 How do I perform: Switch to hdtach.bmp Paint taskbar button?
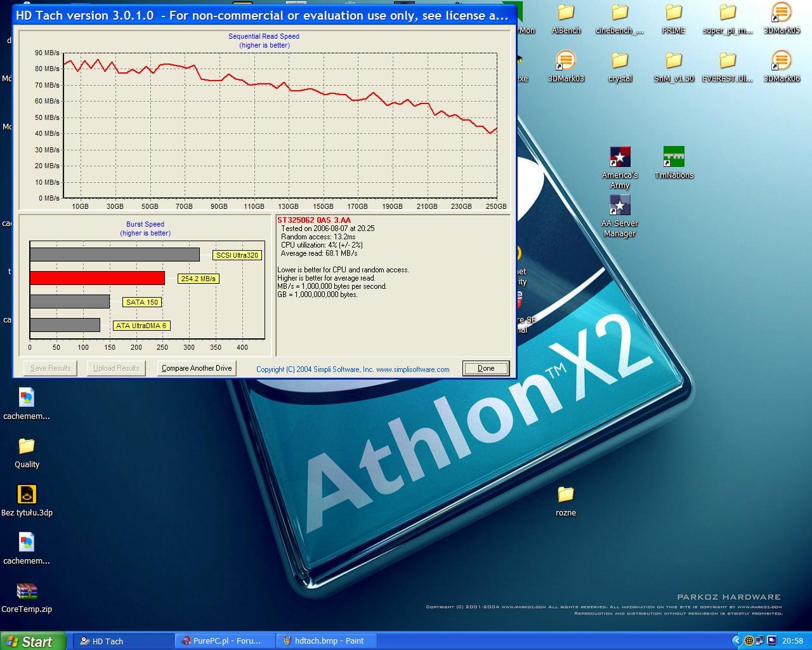[x=327, y=641]
